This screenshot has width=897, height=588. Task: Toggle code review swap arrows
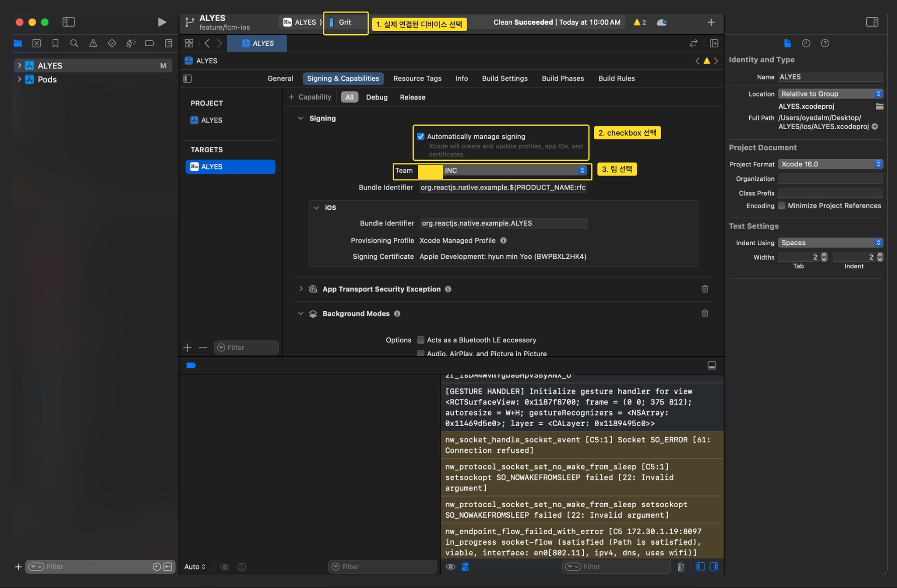(x=693, y=43)
